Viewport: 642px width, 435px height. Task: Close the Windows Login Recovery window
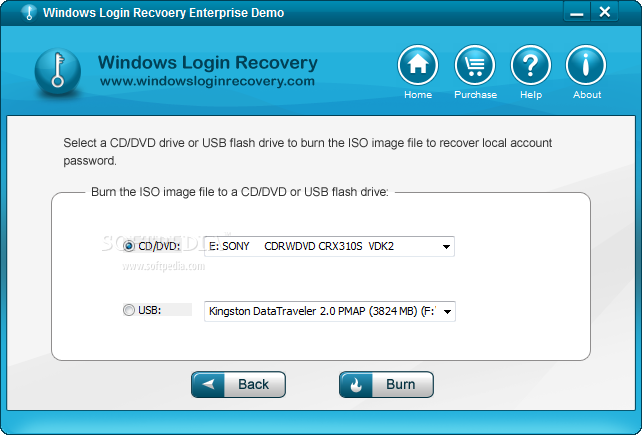pos(604,12)
